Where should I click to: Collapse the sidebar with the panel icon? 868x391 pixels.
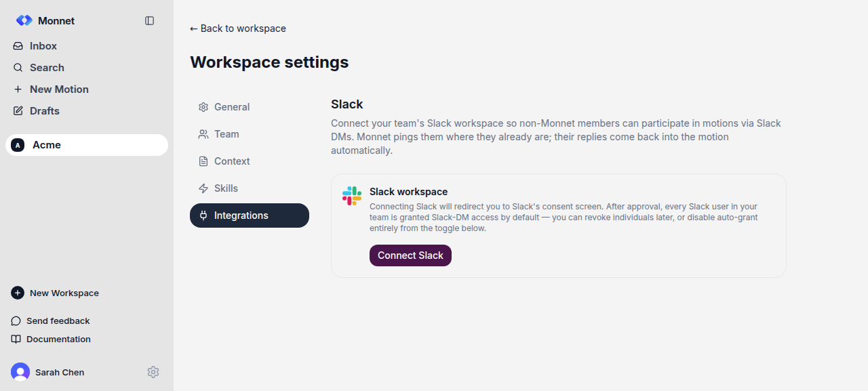click(x=150, y=21)
